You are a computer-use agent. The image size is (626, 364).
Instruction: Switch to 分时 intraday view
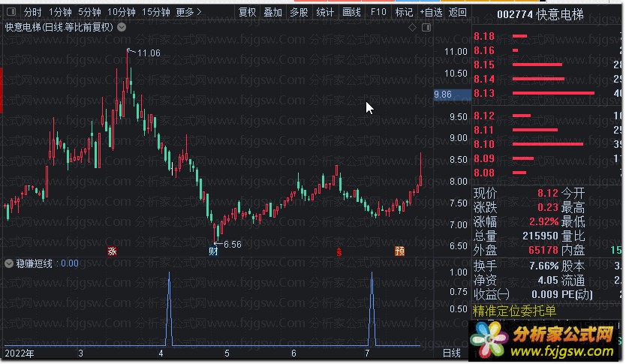(x=32, y=12)
